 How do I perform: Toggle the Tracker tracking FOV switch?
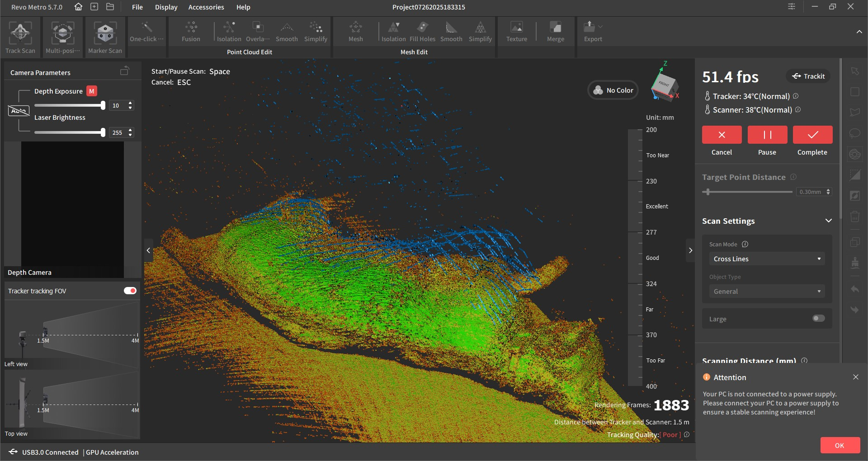[130, 291]
